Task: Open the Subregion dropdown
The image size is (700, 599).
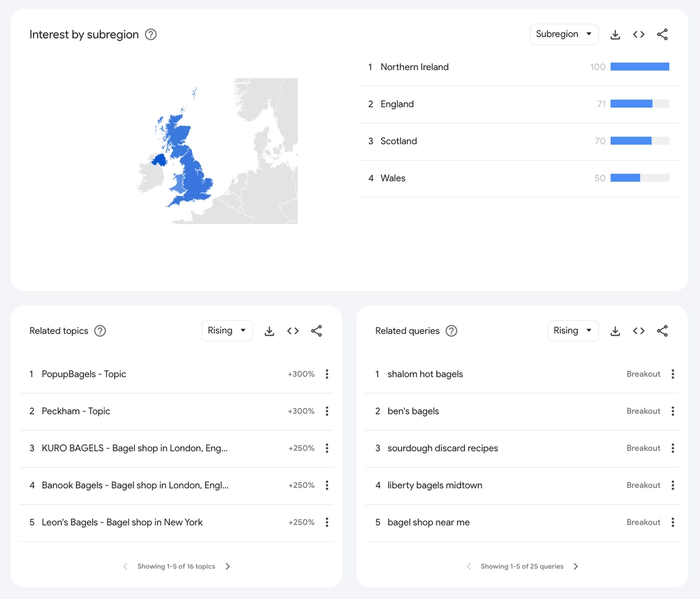Action: point(564,34)
